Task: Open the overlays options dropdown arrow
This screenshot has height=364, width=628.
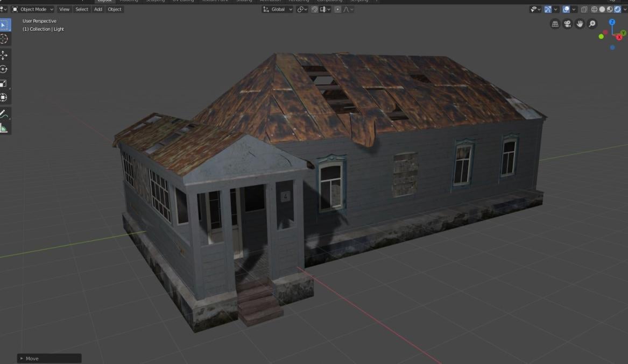Action: pyautogui.click(x=574, y=9)
